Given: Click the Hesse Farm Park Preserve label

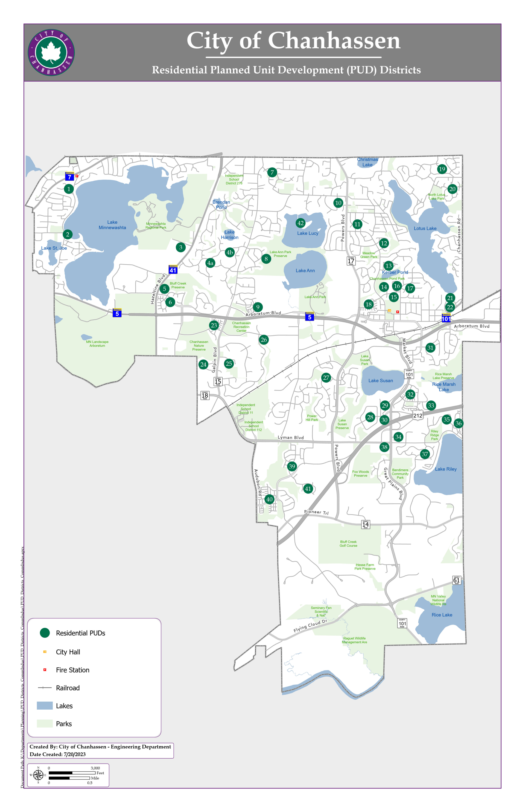Looking at the screenshot, I should click(x=365, y=567).
